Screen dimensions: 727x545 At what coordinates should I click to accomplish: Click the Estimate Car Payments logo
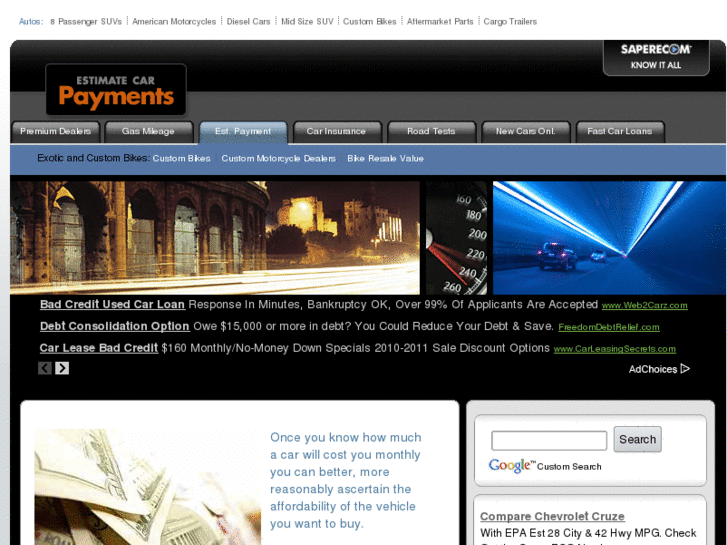[116, 90]
